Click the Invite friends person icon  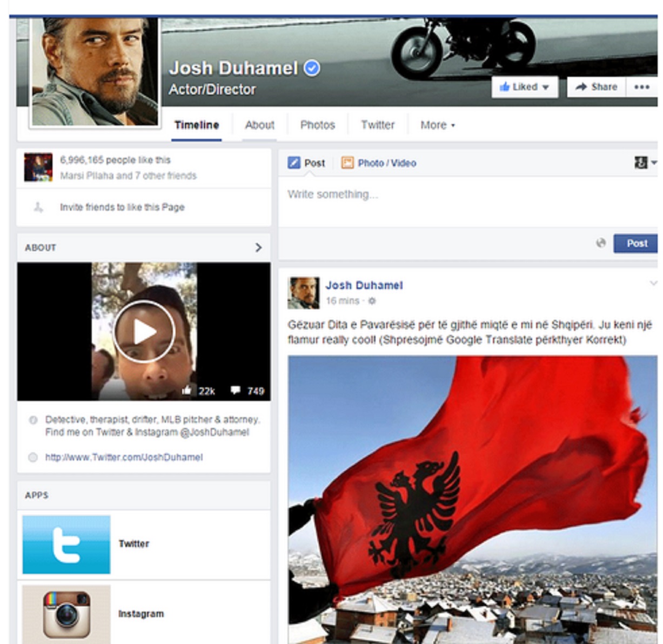(38, 207)
